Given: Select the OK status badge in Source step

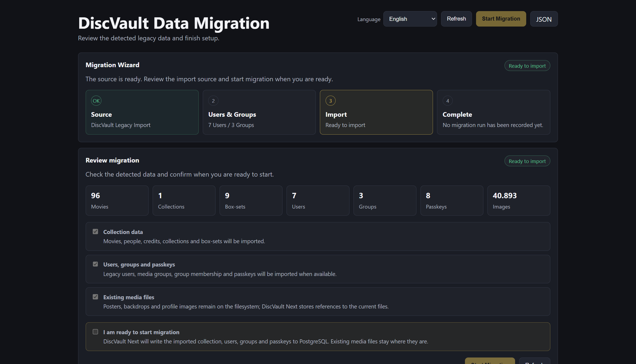Looking at the screenshot, I should [x=96, y=101].
